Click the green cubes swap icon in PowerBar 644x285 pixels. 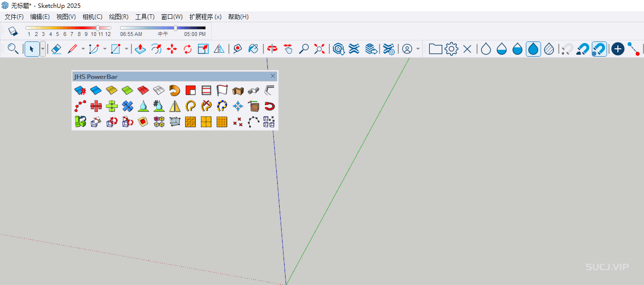pos(80,122)
